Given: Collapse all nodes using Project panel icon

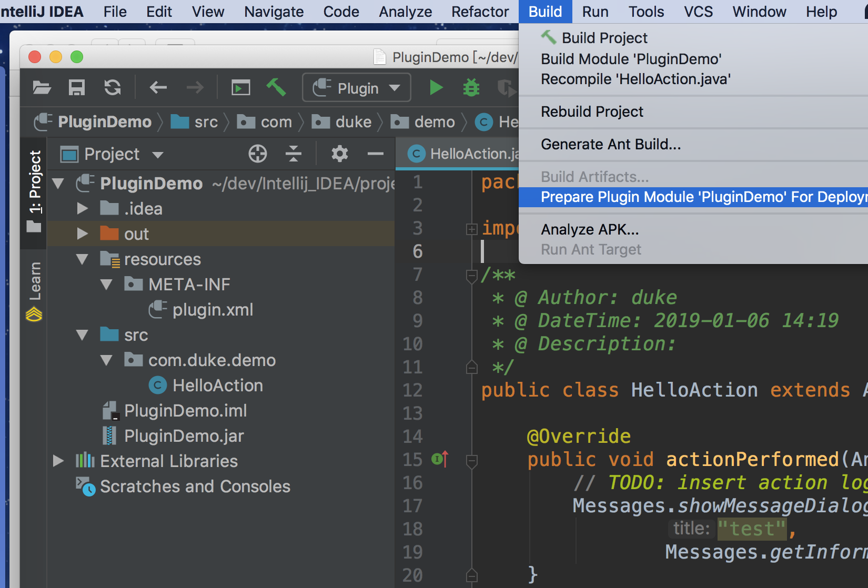Looking at the screenshot, I should pos(293,154).
